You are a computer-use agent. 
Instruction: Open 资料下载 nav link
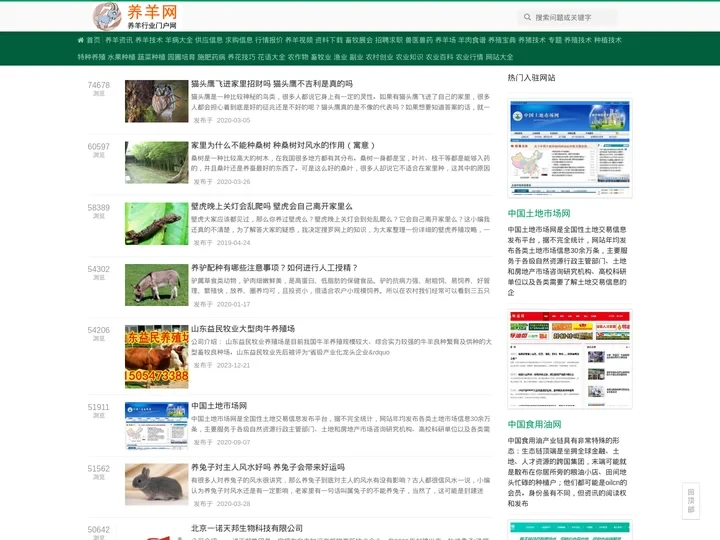[x=329, y=40]
